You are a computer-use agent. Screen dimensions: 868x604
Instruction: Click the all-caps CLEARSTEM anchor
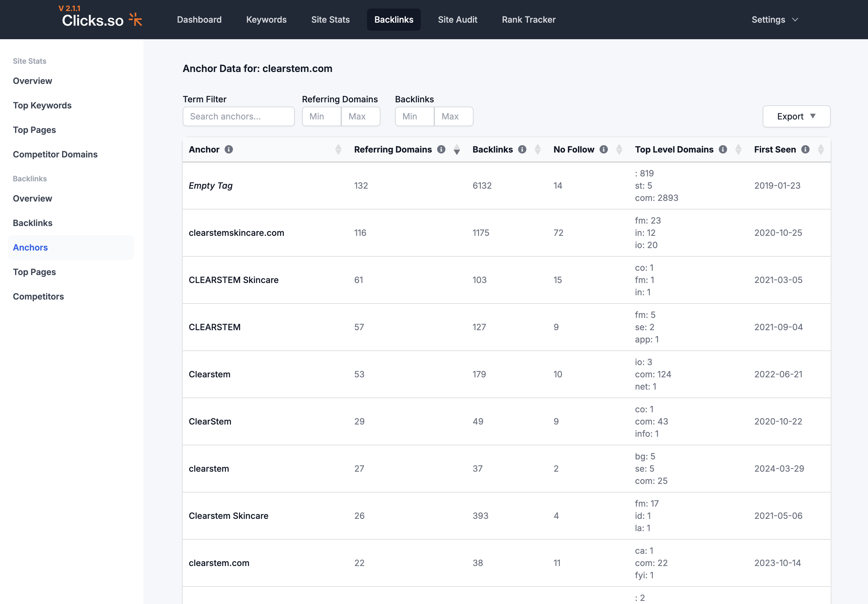pyautogui.click(x=214, y=327)
